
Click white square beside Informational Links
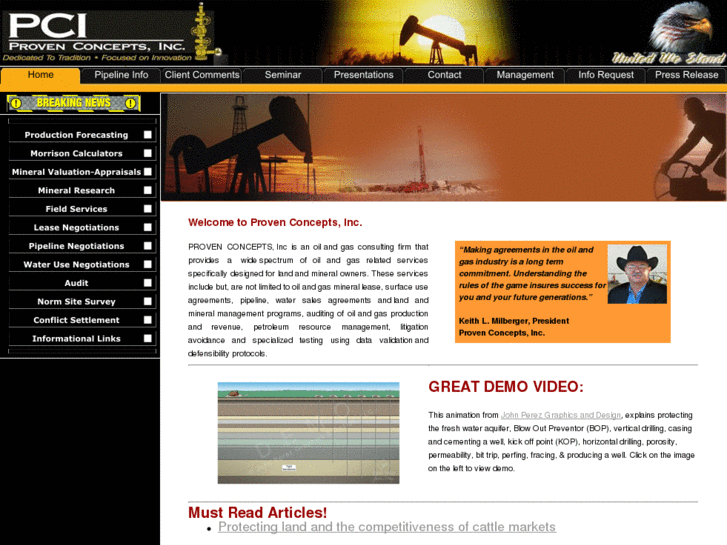pyautogui.click(x=148, y=339)
